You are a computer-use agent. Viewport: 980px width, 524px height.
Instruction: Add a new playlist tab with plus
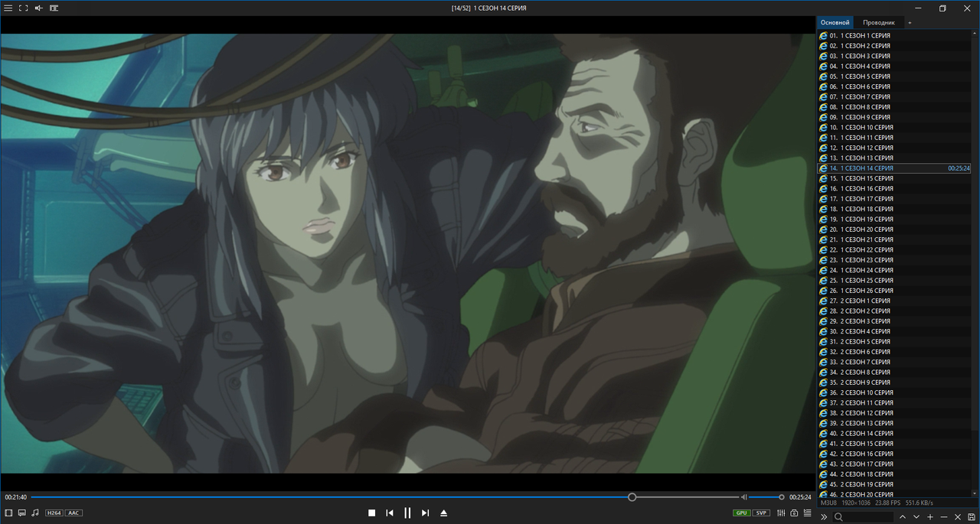(x=910, y=23)
